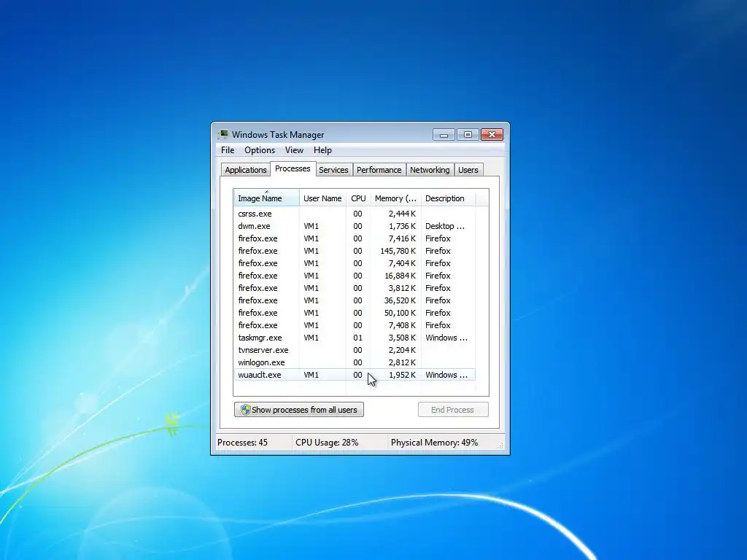Click the CPU Usage: 28% status text
This screenshot has width=747, height=560.
[x=327, y=443]
